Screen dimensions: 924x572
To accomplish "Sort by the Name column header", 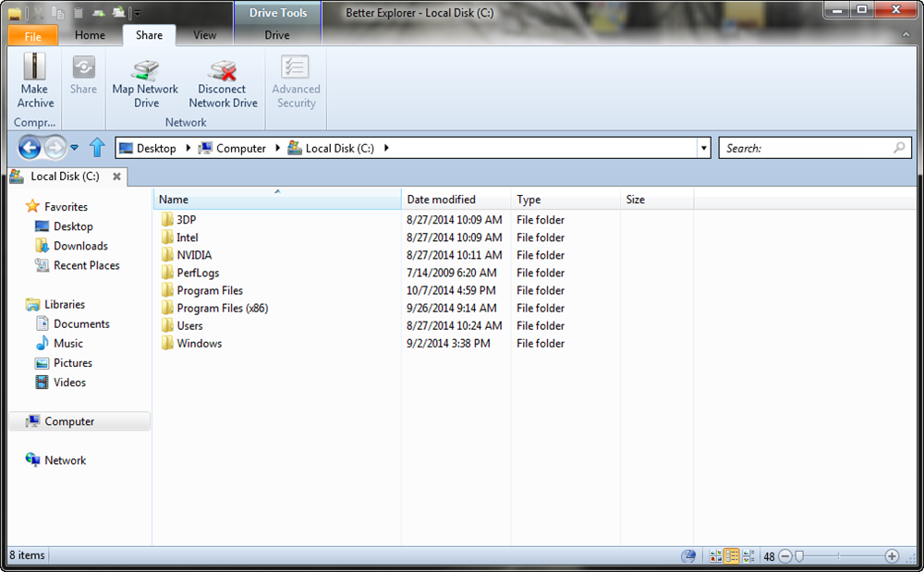I will [x=277, y=199].
